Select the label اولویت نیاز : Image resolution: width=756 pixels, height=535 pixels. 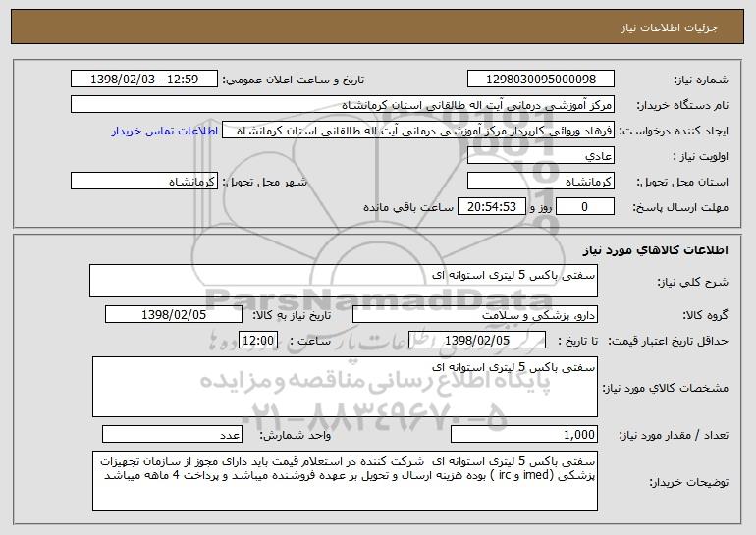tap(700, 157)
